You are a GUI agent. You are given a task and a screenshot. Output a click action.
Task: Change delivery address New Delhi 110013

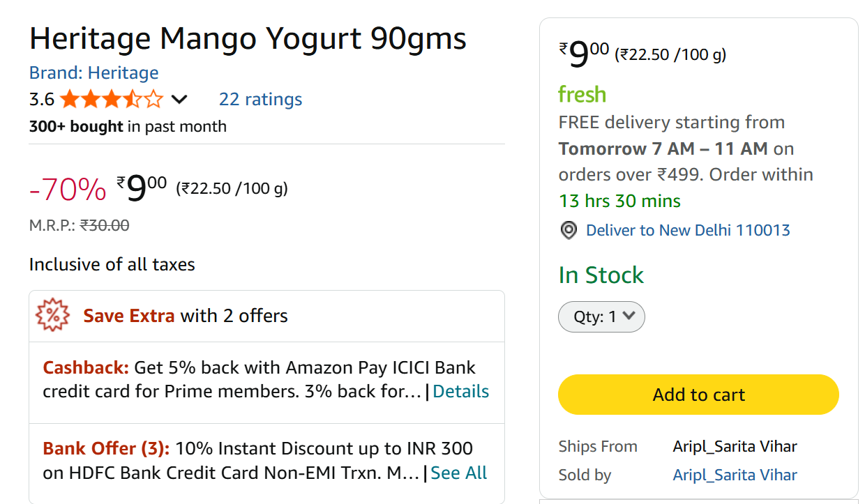(x=688, y=231)
